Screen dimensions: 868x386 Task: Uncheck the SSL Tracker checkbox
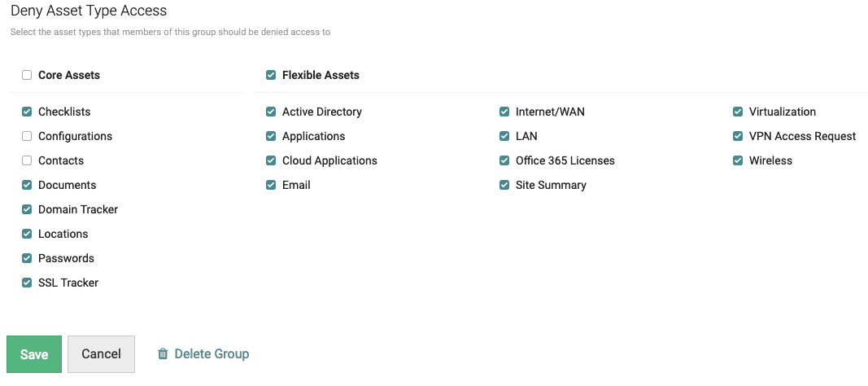point(27,283)
